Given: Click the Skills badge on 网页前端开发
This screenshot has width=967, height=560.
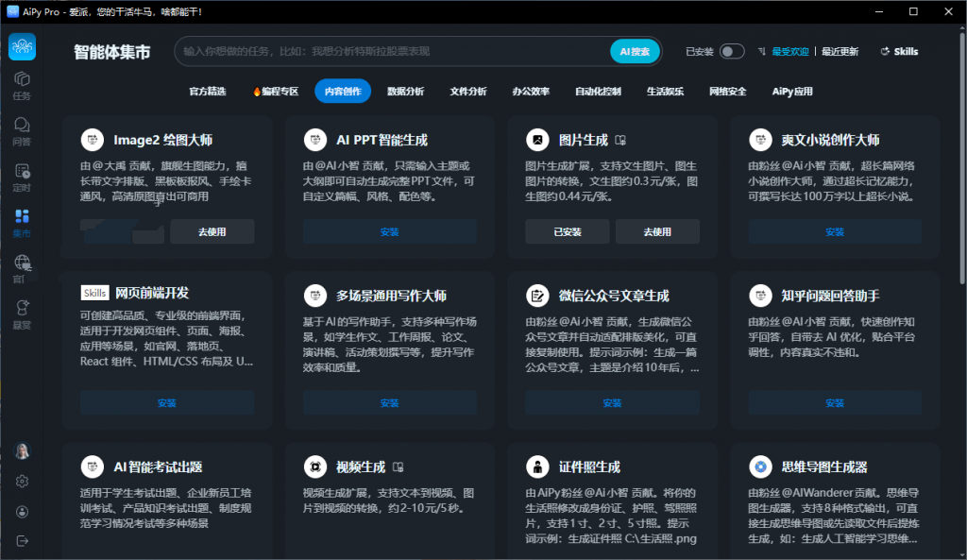Looking at the screenshot, I should point(95,293).
